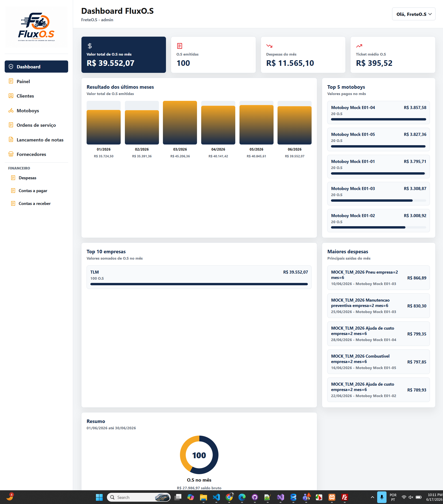
Task: Open Lancamento de notas menu item
Action: point(36,140)
